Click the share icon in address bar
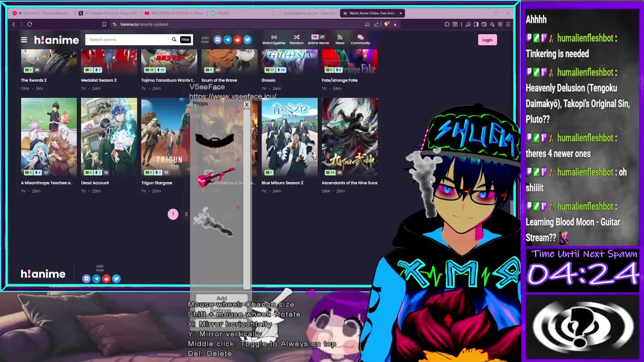Viewport: 644px width, 362px height. pyautogui.click(x=376, y=24)
